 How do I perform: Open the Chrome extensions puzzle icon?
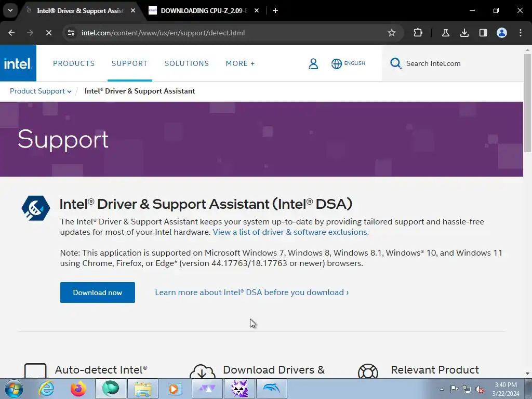pyautogui.click(x=418, y=33)
